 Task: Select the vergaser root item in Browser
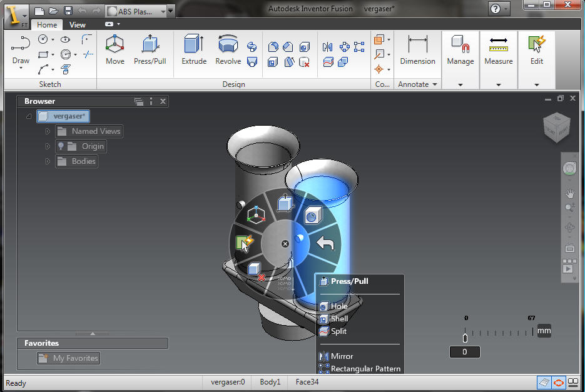(x=63, y=116)
